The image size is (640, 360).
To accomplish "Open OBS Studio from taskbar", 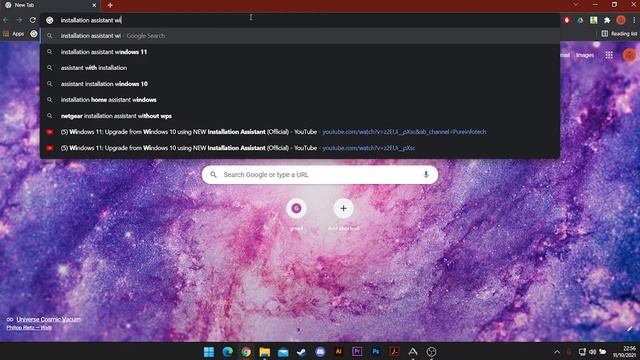I will coord(431,351).
